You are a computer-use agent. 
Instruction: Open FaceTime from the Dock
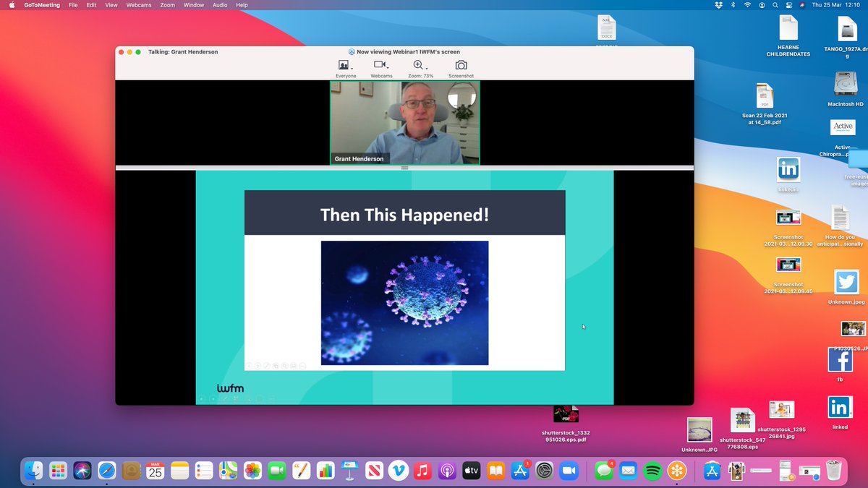(277, 471)
